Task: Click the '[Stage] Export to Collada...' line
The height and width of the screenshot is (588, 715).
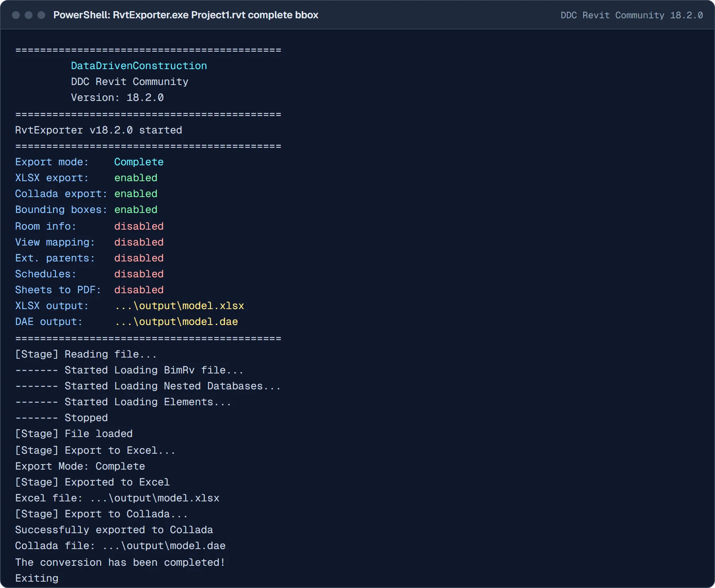Action: (x=101, y=514)
